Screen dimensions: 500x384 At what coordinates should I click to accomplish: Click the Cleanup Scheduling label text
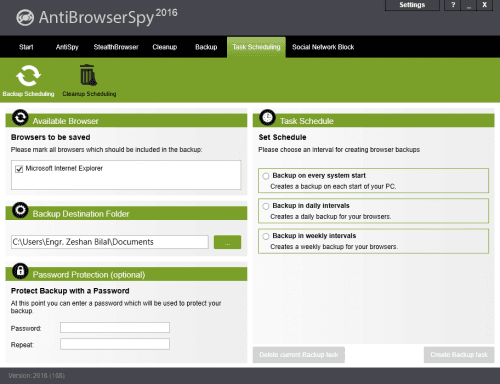[89, 94]
